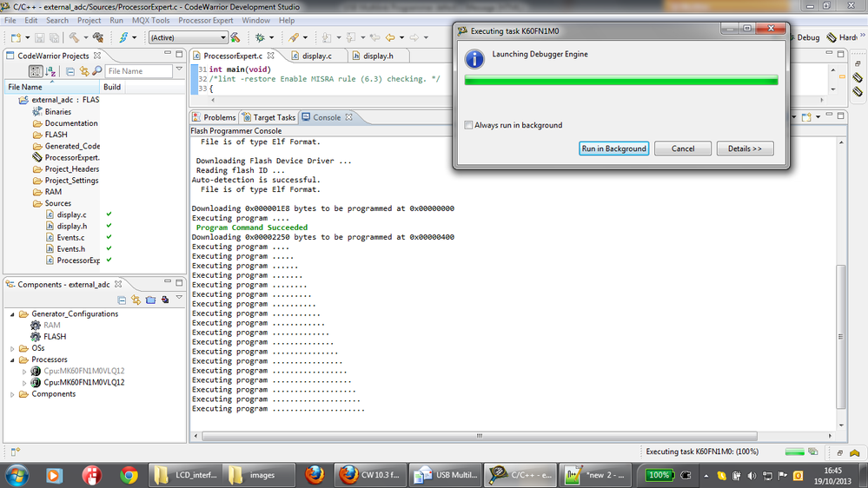
Task: Click the Run in Background button
Action: pos(614,148)
